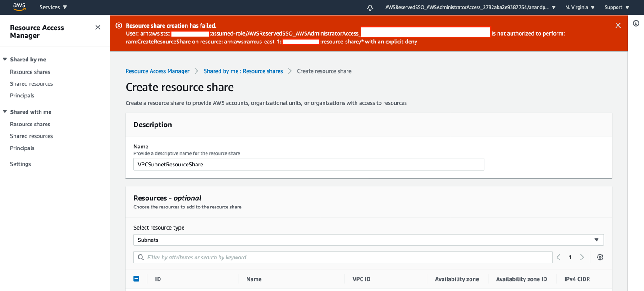The image size is (644, 291).
Task: Open the table preferences gear icon
Action: 600,257
